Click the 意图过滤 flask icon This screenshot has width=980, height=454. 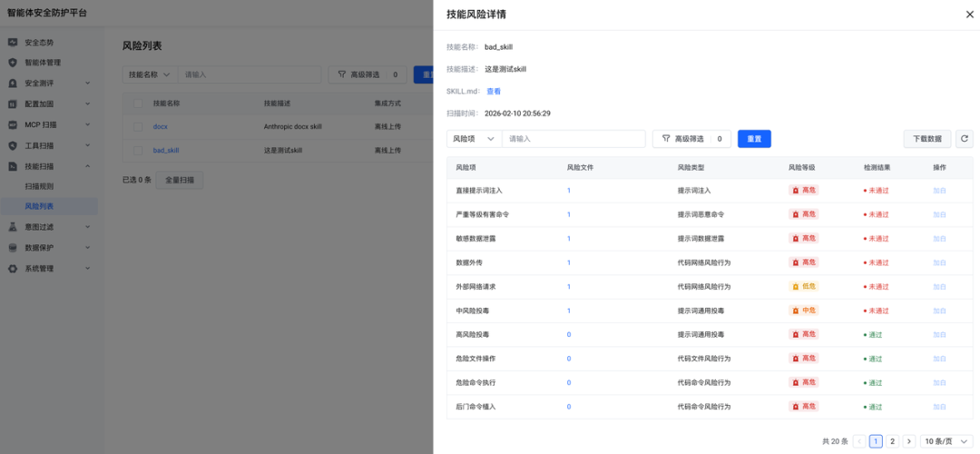[13, 226]
